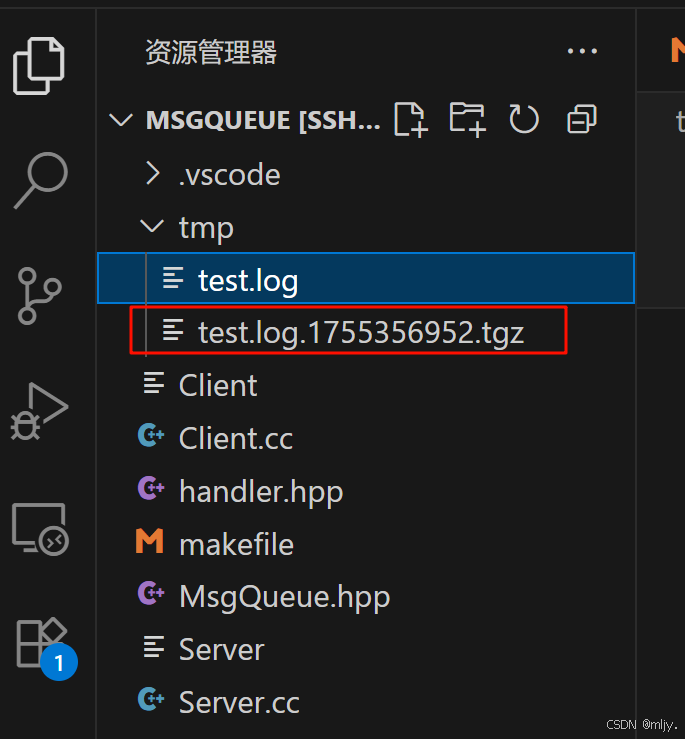
Task: Open MsgQueue.hpp header file
Action: (366, 596)
